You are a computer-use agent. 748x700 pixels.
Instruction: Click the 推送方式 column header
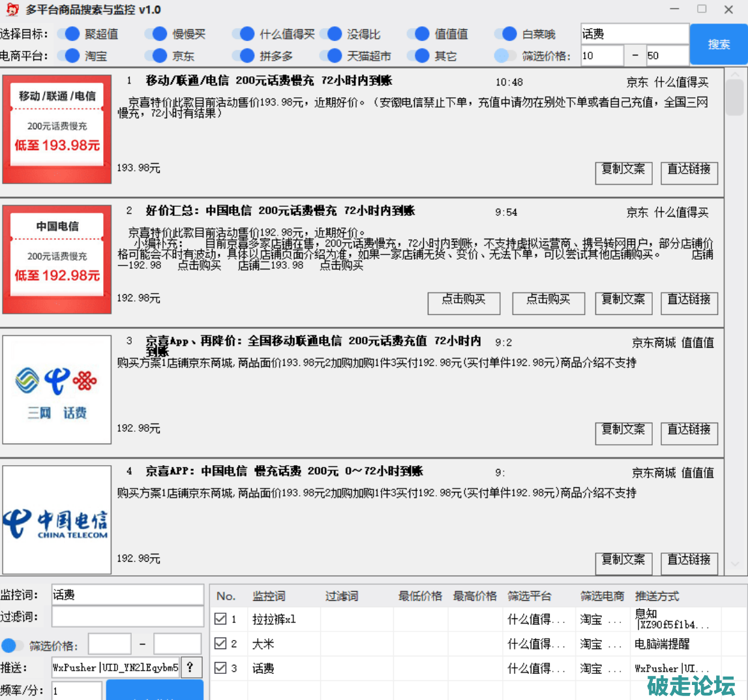(657, 596)
